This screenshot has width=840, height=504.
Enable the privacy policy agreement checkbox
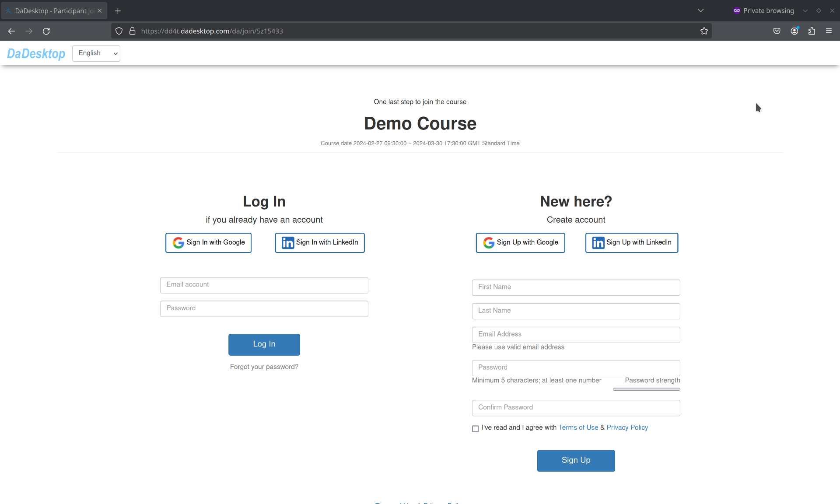[x=476, y=428]
